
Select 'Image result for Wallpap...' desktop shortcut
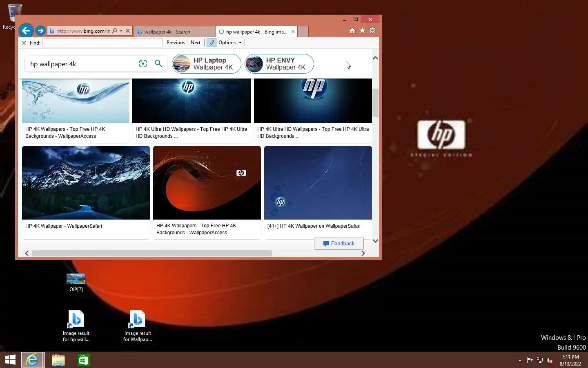click(138, 326)
